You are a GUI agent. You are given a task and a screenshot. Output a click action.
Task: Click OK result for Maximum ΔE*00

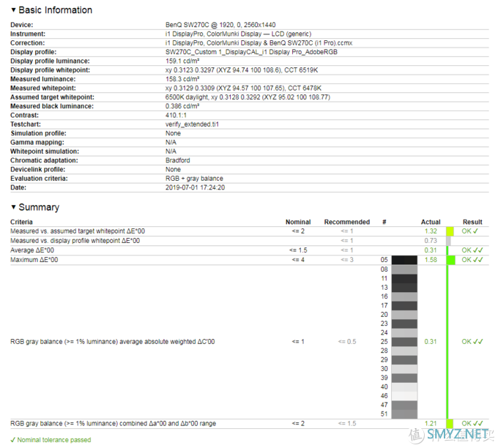click(472, 260)
